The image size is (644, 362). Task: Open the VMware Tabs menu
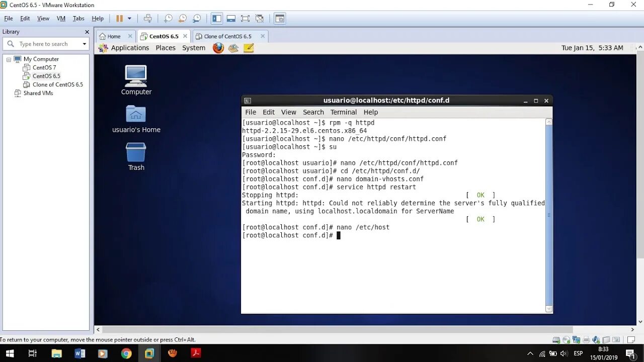pyautogui.click(x=78, y=19)
